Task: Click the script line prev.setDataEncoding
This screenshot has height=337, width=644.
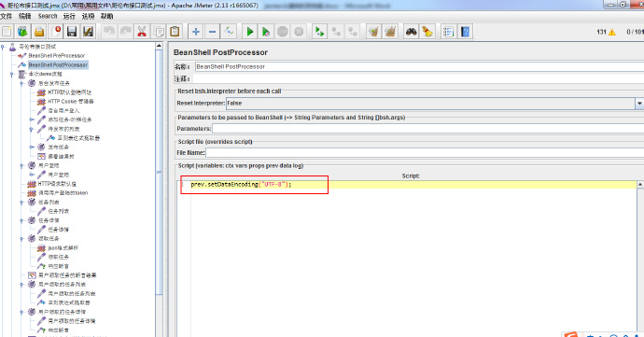Action: click(241, 185)
